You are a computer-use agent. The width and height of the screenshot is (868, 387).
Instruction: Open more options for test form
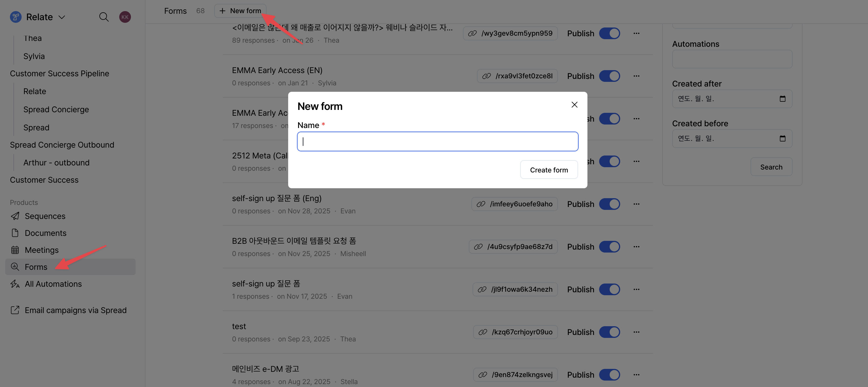tap(636, 332)
